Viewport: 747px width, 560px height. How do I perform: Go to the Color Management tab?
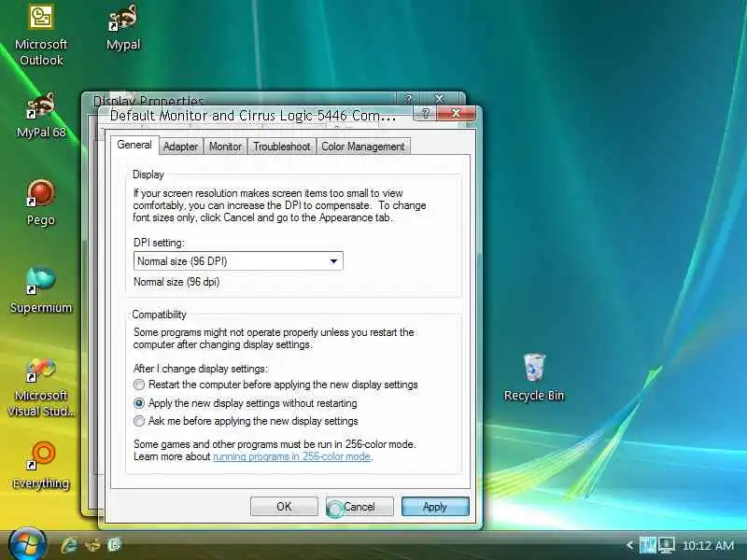[363, 147]
